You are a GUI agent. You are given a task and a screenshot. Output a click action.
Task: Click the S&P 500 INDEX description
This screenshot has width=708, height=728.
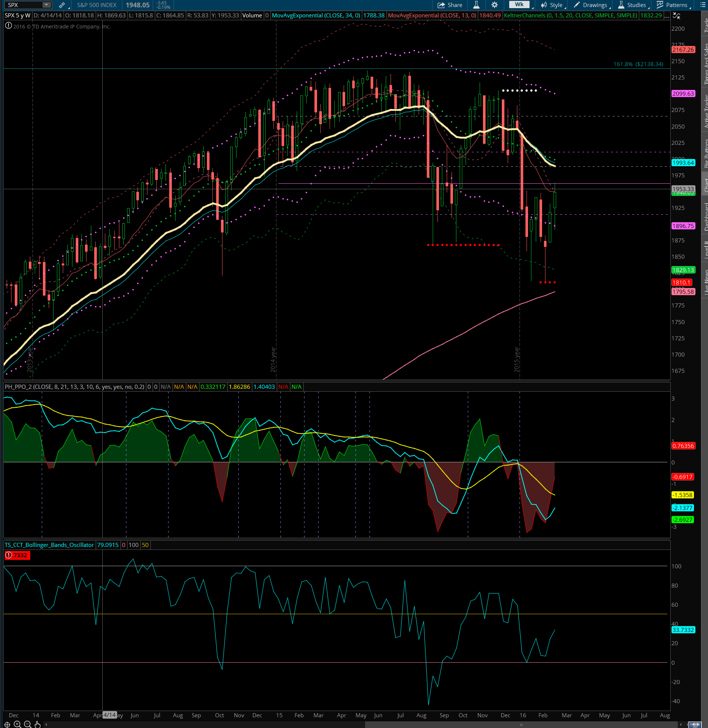pos(97,5)
